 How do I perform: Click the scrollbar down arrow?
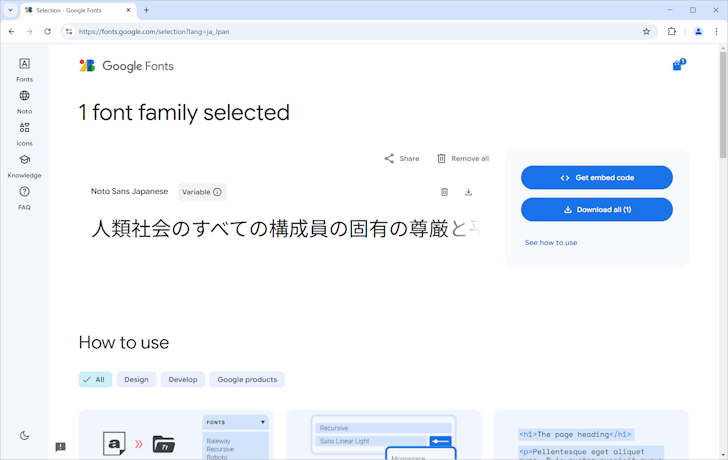click(723, 456)
